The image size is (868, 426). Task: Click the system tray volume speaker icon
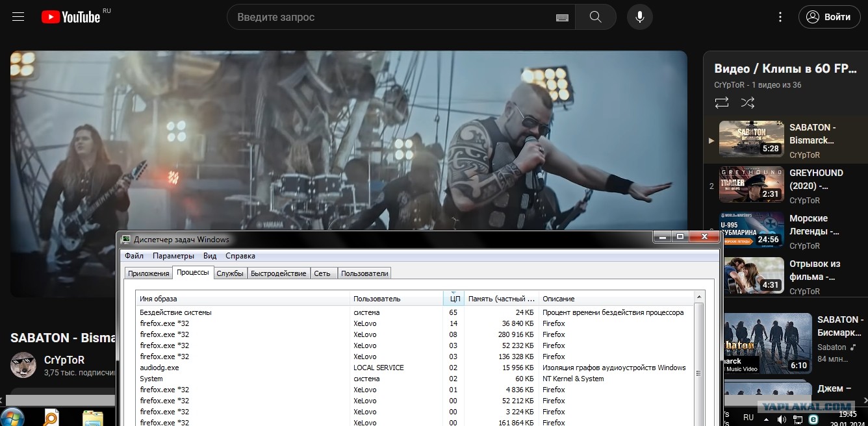[x=782, y=418]
